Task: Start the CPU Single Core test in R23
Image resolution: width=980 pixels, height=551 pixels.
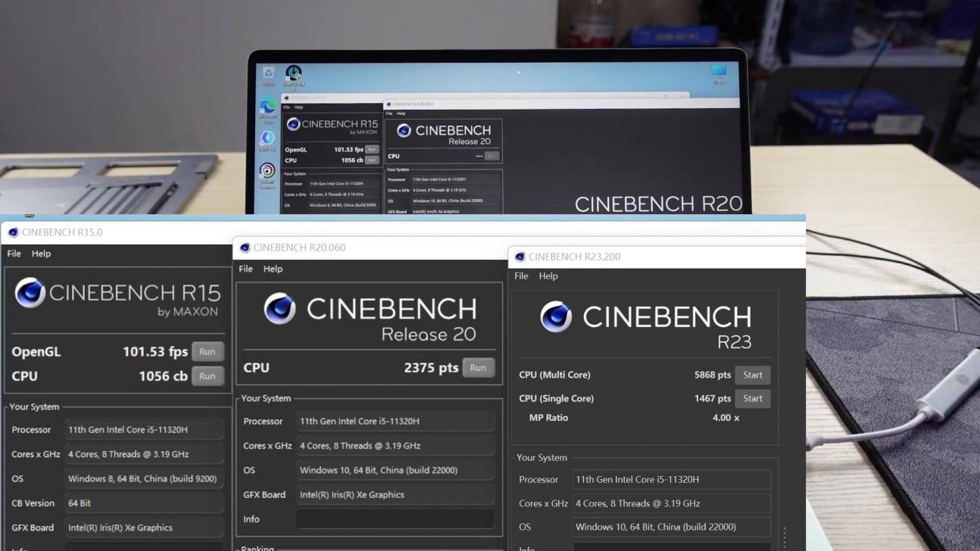Action: pyautogui.click(x=752, y=399)
